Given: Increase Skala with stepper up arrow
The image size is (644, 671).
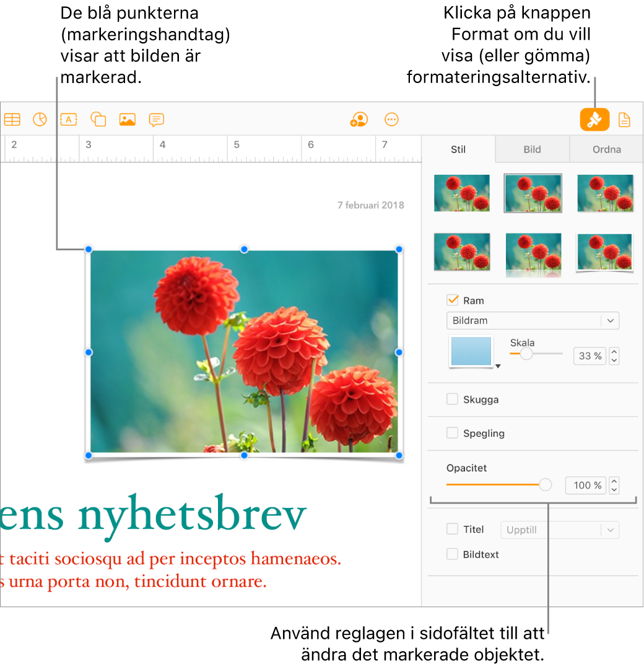Looking at the screenshot, I should pyautogui.click(x=614, y=351).
